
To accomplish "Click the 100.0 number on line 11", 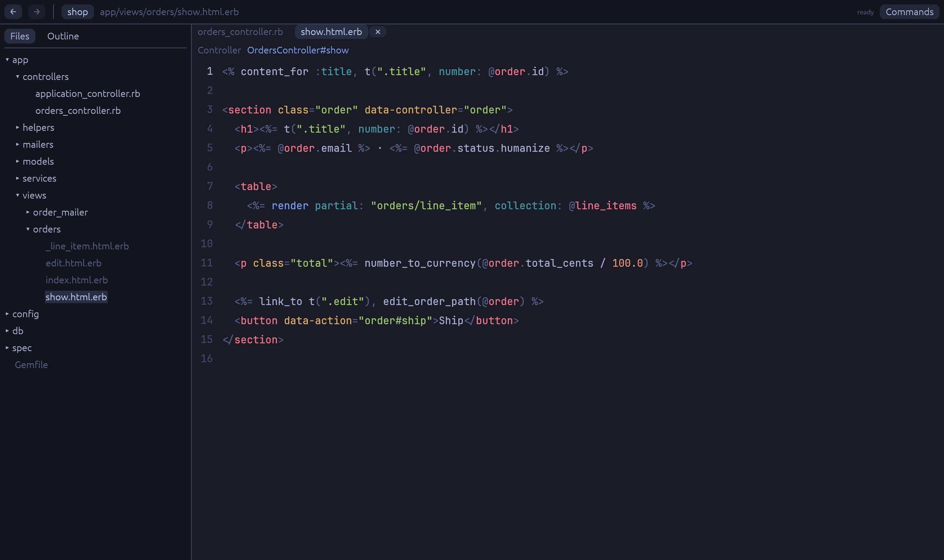I will point(627,263).
